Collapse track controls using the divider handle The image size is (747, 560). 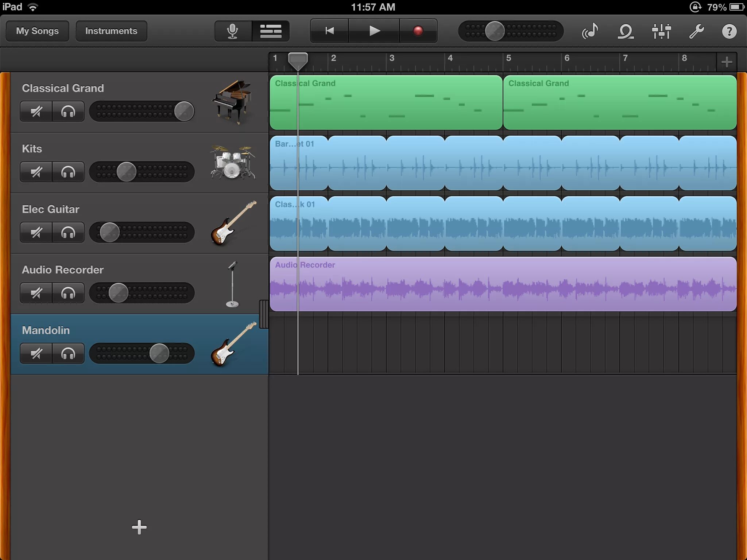(264, 314)
